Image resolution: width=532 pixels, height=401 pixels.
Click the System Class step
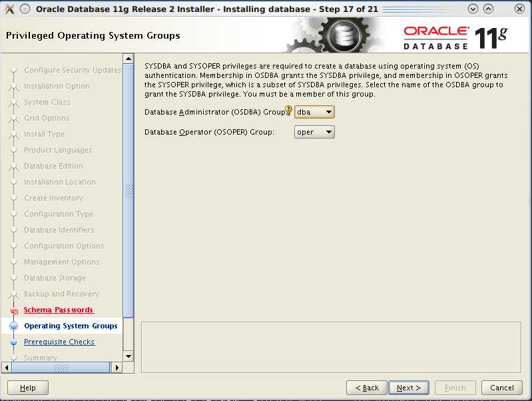[47, 102]
